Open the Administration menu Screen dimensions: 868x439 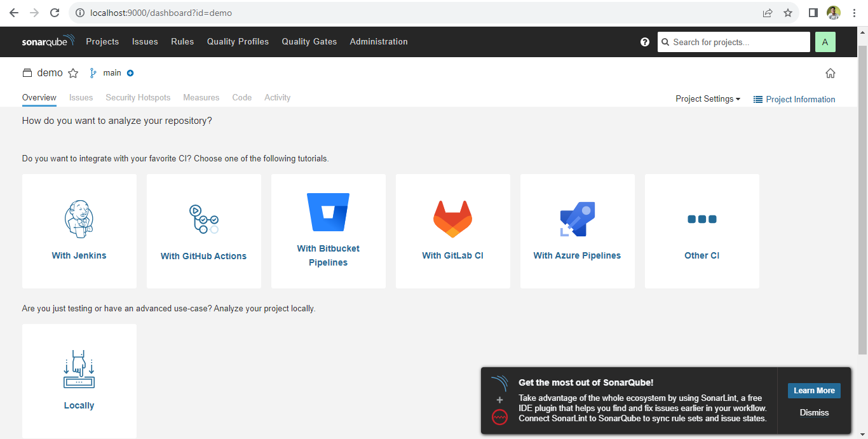pyautogui.click(x=379, y=41)
